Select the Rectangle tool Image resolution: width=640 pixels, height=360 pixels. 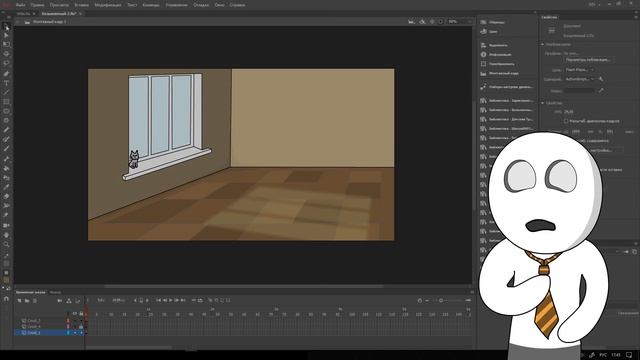tap(6, 102)
